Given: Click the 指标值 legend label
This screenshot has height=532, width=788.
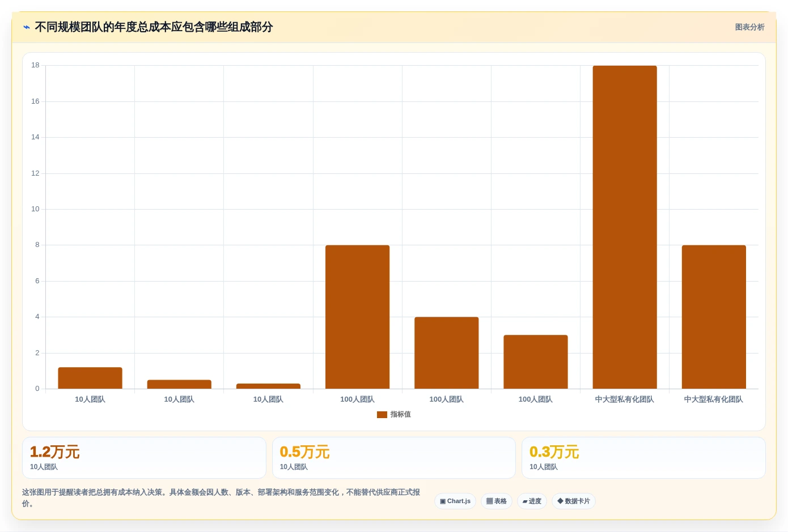Looking at the screenshot, I should click(400, 415).
